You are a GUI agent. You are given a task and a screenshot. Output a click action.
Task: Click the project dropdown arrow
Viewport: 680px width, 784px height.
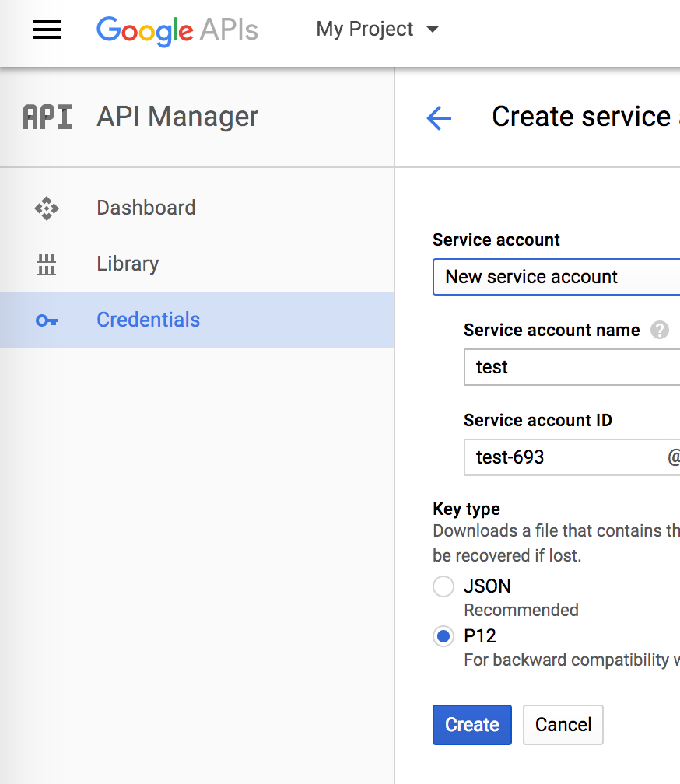433,30
